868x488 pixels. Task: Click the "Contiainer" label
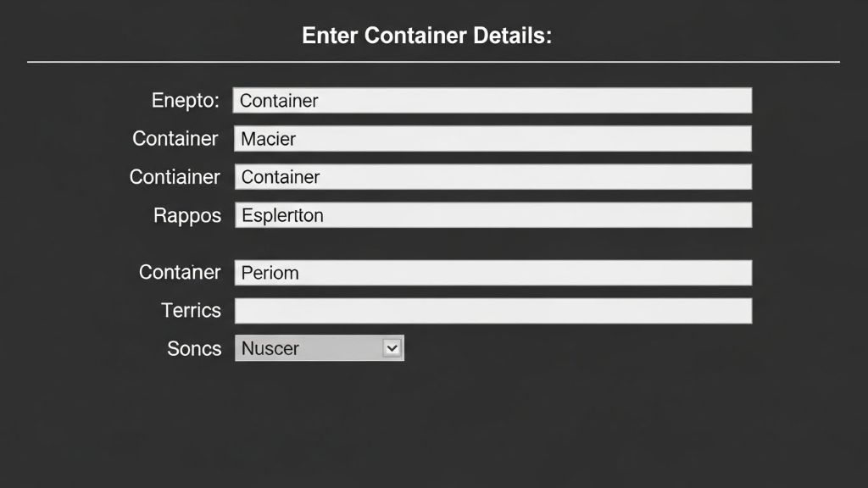tap(174, 177)
